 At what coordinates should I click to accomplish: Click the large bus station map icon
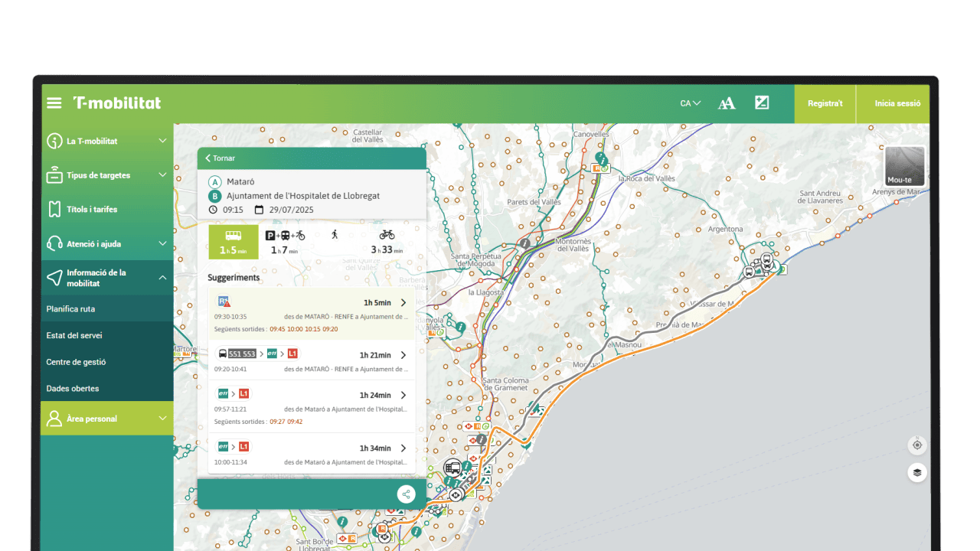click(x=453, y=468)
